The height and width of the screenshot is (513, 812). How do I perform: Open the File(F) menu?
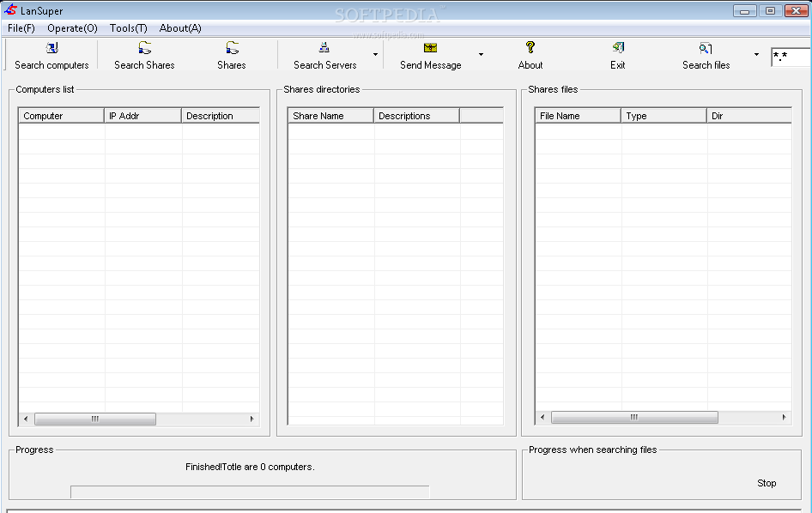point(21,28)
